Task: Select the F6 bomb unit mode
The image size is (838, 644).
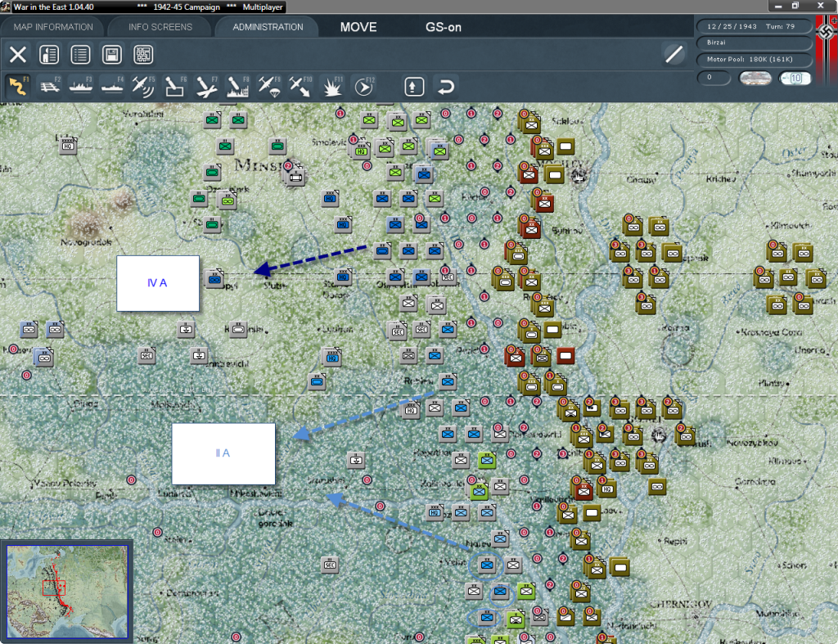Action: [x=175, y=86]
